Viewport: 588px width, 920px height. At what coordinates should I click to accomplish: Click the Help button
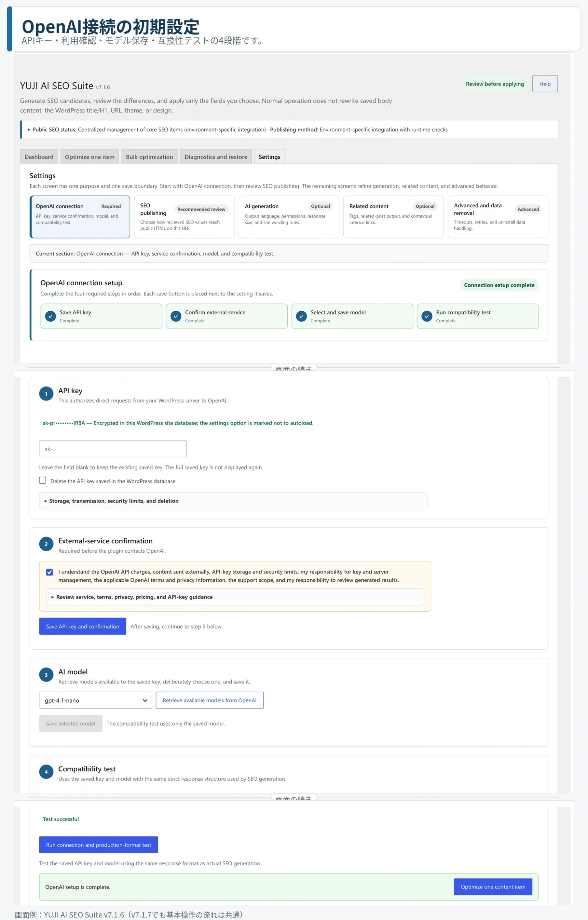[545, 84]
